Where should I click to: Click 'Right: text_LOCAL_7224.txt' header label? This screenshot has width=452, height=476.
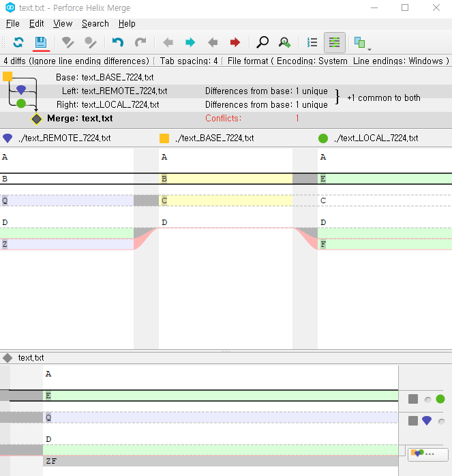(108, 105)
